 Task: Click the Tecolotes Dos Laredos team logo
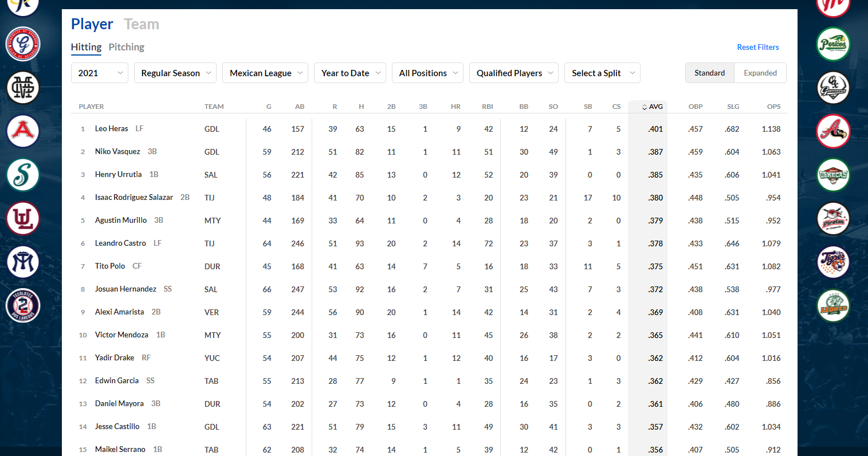23,305
